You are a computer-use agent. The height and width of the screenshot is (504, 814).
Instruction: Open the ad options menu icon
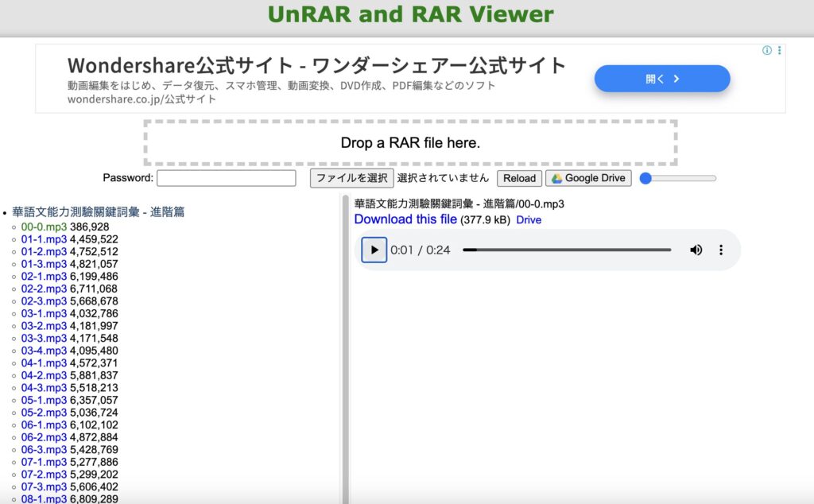(779, 50)
